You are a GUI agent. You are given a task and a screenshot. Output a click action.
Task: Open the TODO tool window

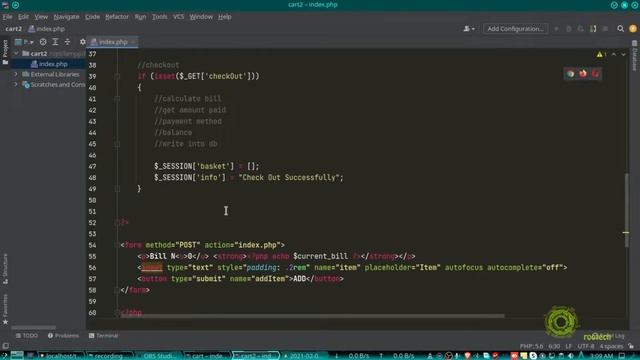click(x=27, y=336)
